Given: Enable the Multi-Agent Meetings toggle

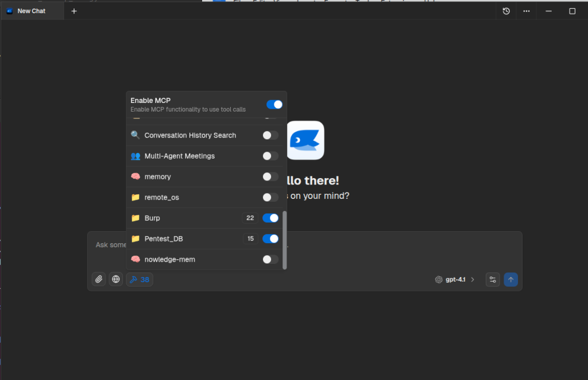Looking at the screenshot, I should [x=270, y=156].
